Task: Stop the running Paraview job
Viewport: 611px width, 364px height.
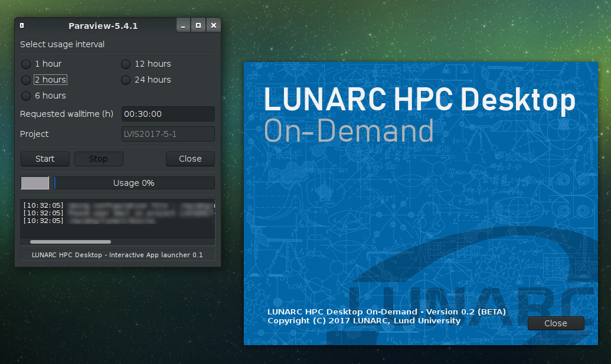Action: point(99,159)
